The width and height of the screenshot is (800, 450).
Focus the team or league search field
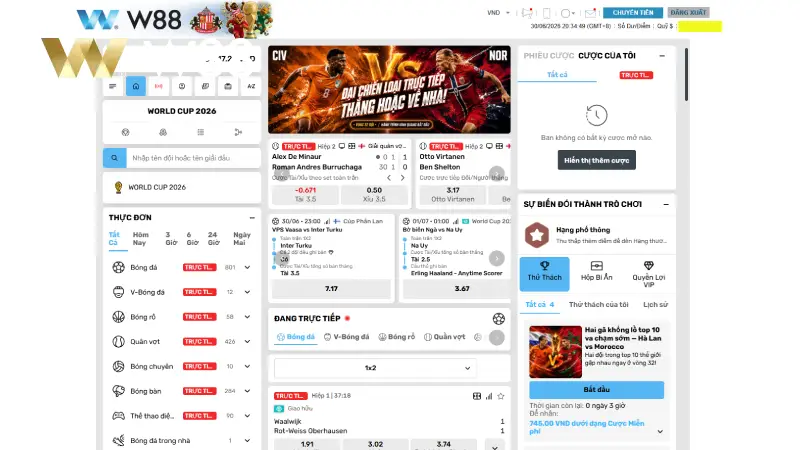coord(193,158)
